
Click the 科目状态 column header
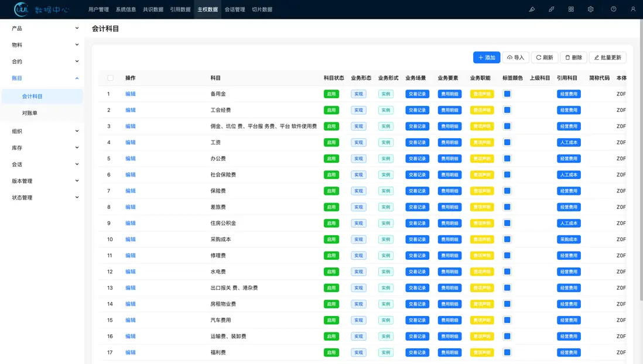point(334,78)
